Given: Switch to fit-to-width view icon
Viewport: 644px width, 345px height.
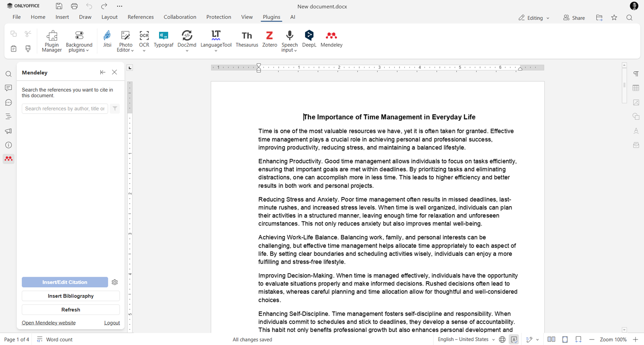Looking at the screenshot, I should click(x=579, y=340).
